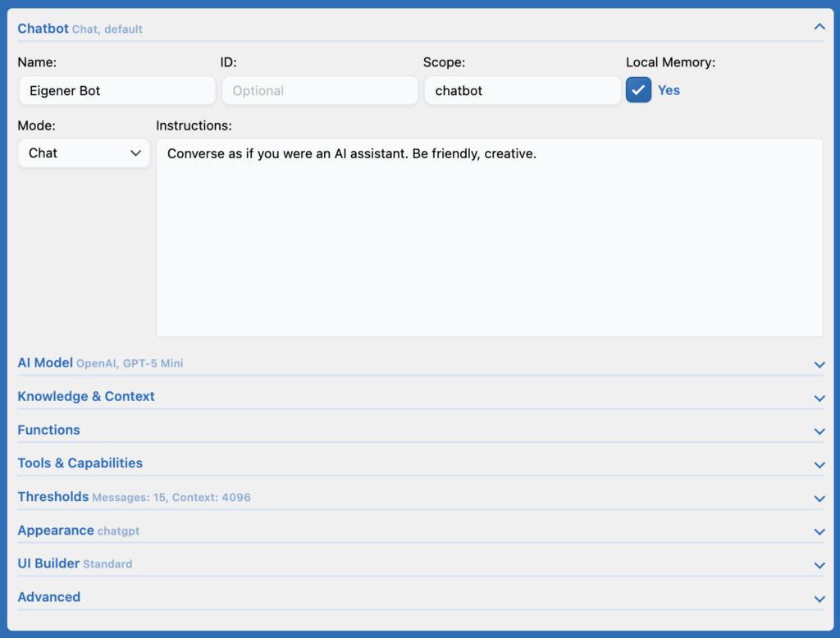Viewport: 840px width, 638px height.
Task: Expand Functions section chevron arrow
Action: [819, 431]
